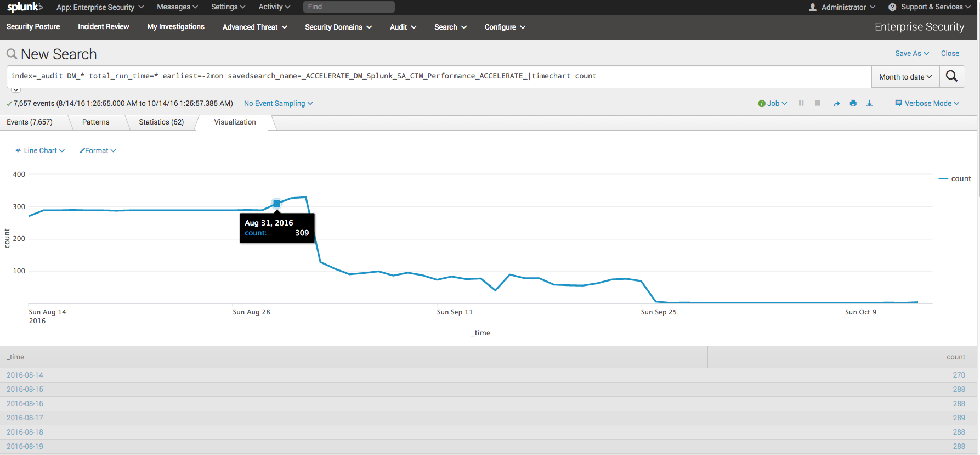Click inside the search query field
980x455 pixels.
click(x=439, y=76)
